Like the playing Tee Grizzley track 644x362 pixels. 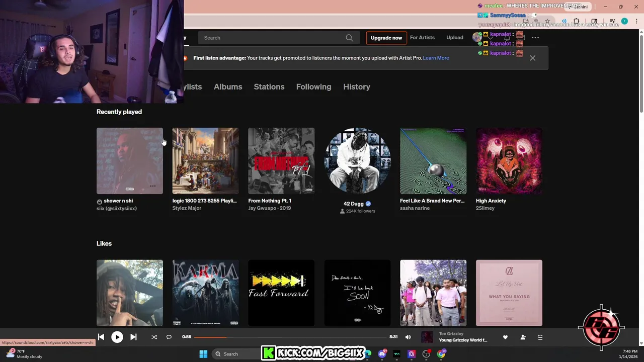[x=505, y=337]
